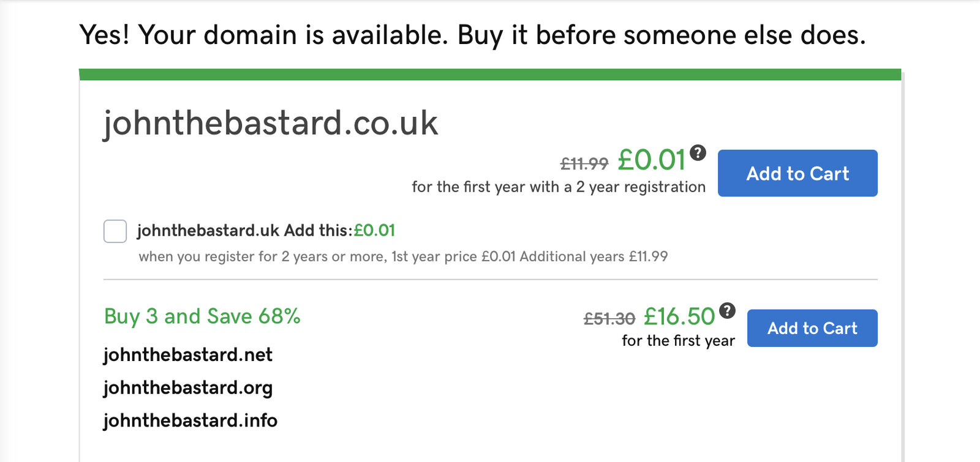Tick the johnthebastard.uk add-on checkbox
The height and width of the screenshot is (462, 980).
pyautogui.click(x=115, y=231)
